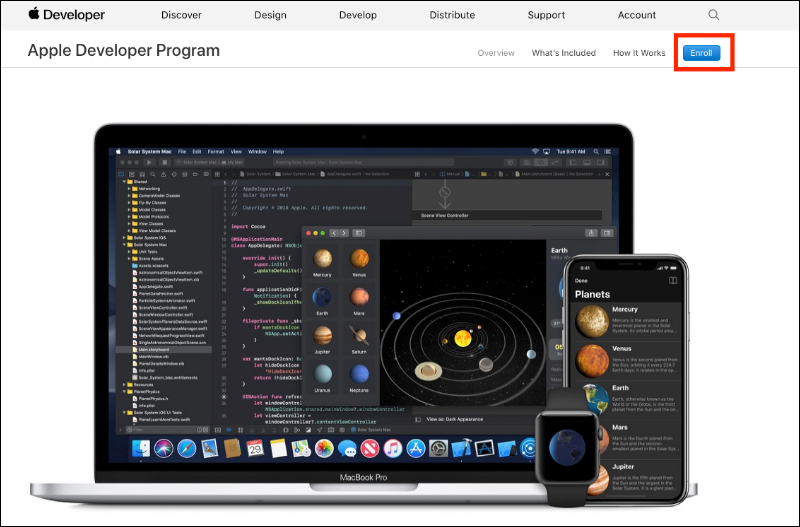Open the App Store icon in the Dock

point(415,448)
